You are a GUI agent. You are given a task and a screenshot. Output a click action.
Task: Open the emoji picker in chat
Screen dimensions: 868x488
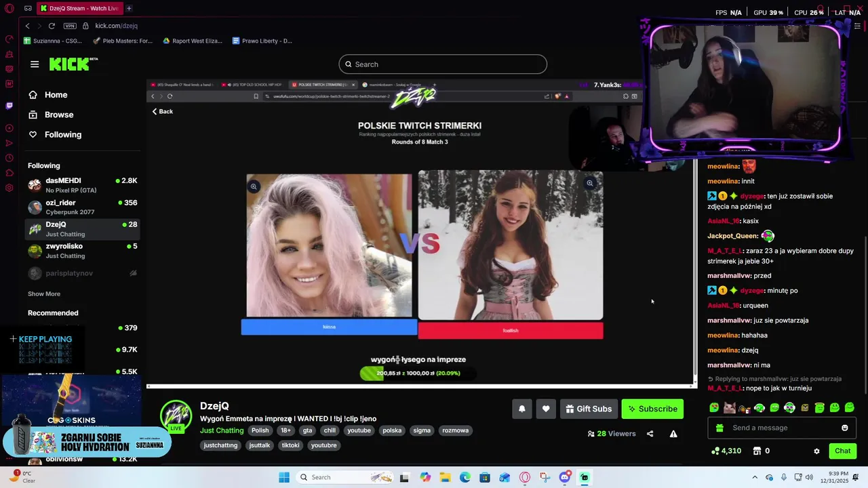[844, 428]
